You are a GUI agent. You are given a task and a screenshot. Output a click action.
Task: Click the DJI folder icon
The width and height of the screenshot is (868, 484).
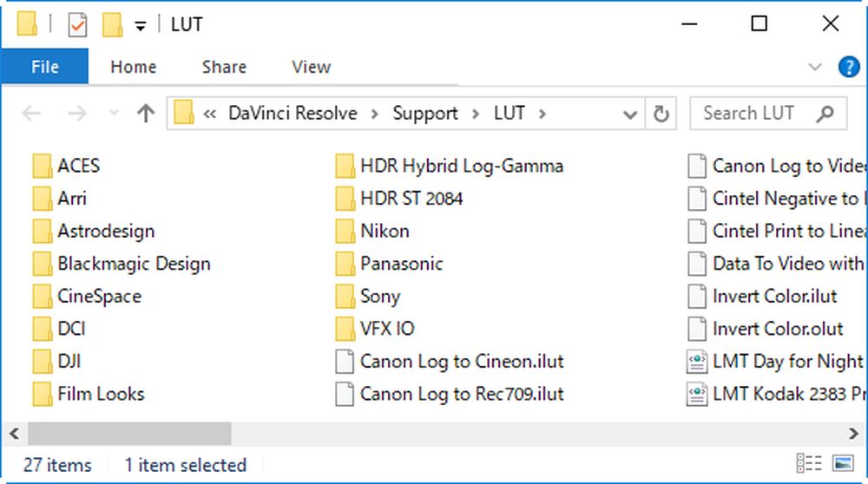(x=42, y=362)
